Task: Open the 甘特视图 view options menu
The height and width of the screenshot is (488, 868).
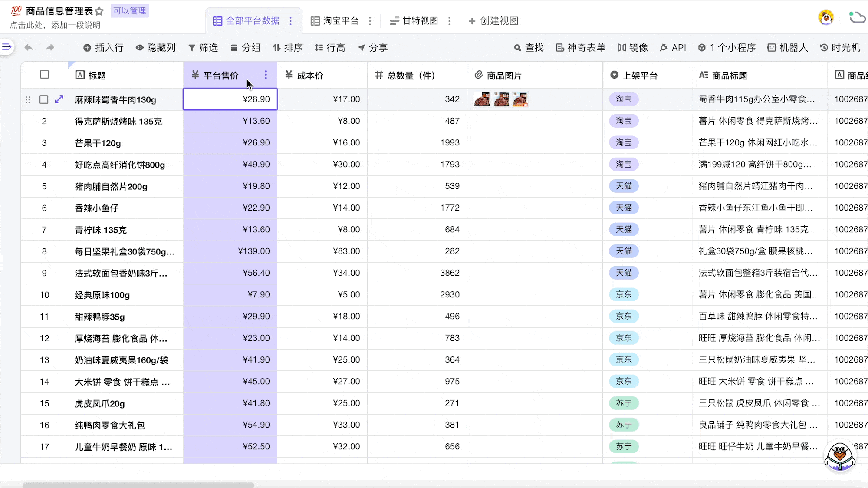Action: (450, 21)
